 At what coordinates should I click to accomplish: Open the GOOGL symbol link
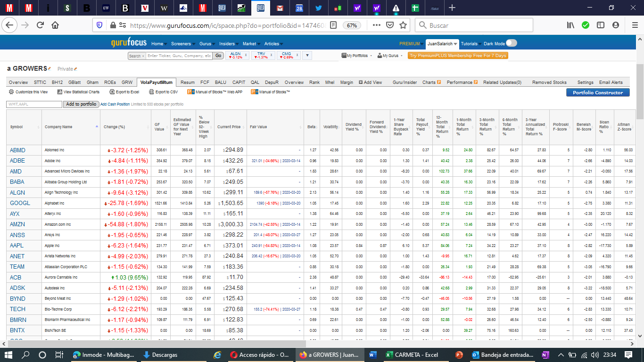click(x=20, y=203)
